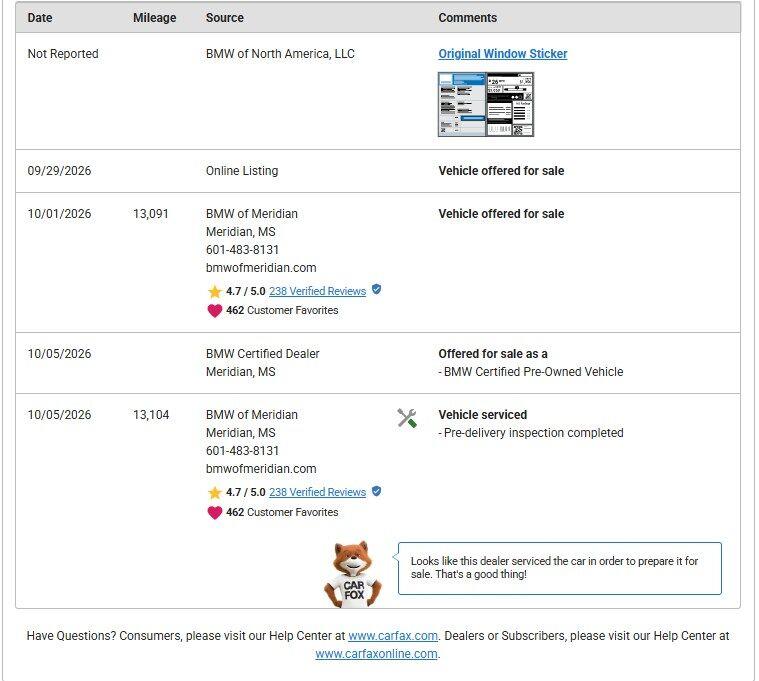Click Pre-delivery inspection completed text
Image resolution: width=759 pixels, height=681 pixels.
pyautogui.click(x=531, y=433)
